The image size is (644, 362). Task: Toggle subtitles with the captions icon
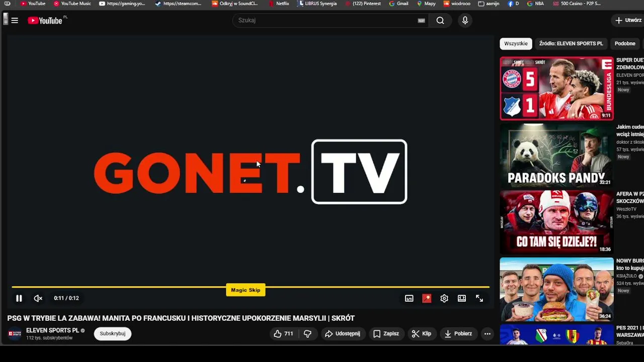click(409, 298)
